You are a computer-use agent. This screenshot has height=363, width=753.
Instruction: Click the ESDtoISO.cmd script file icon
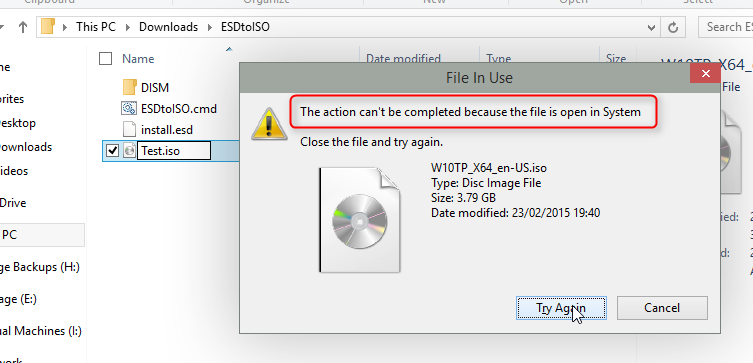click(x=129, y=109)
